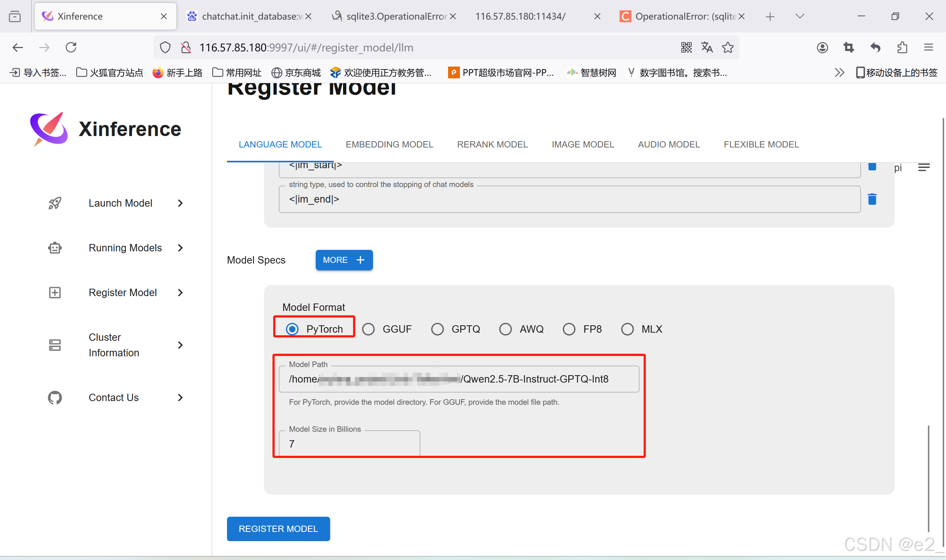Expand the Launch Model chevron arrow
This screenshot has height=560, width=946.
[180, 203]
